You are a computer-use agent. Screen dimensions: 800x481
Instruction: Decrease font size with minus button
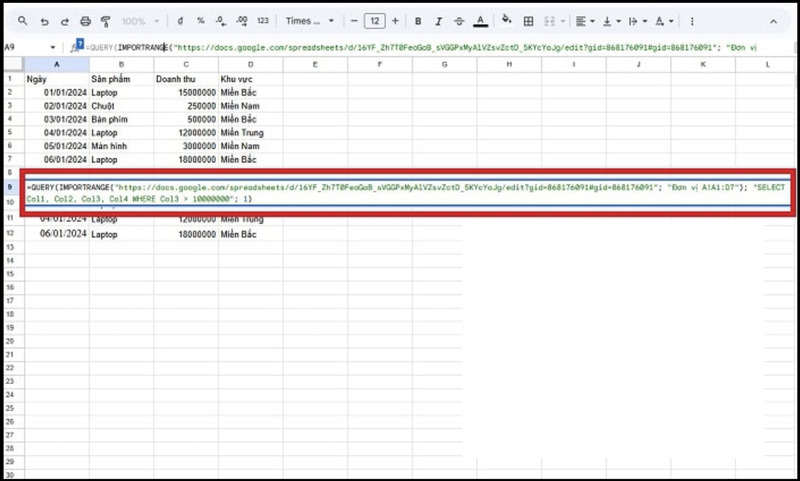(354, 21)
